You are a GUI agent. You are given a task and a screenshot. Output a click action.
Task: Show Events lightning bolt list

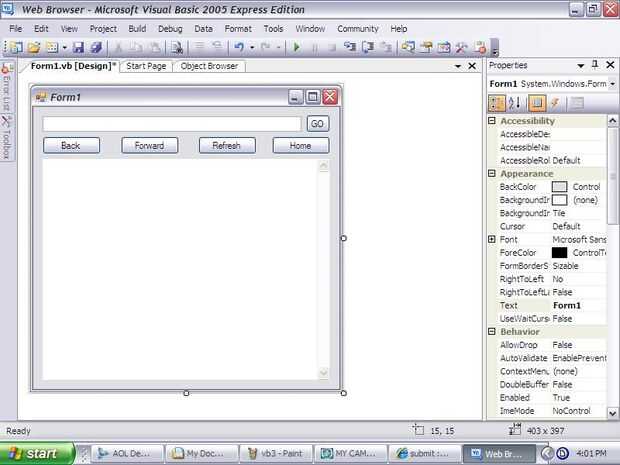coord(555,103)
